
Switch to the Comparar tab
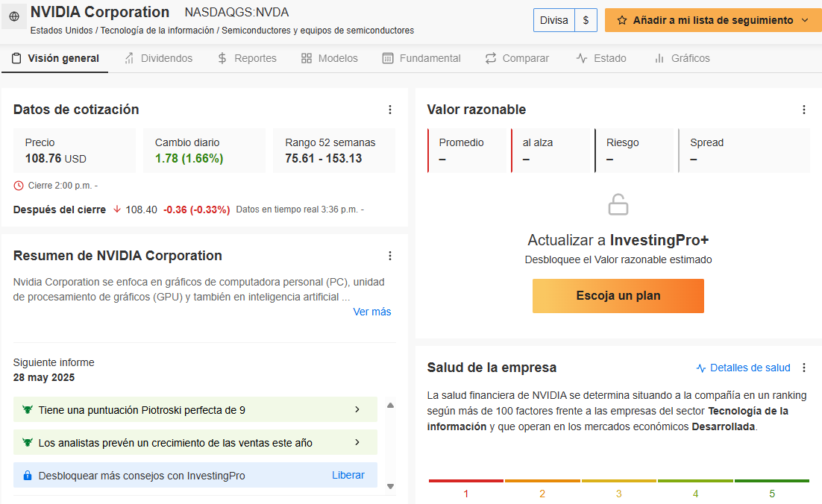517,58
